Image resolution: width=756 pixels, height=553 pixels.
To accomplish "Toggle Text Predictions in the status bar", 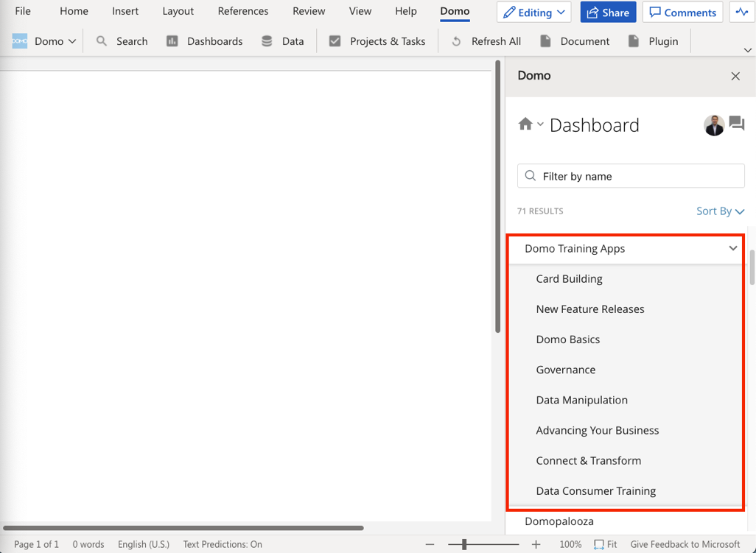I will [223, 544].
